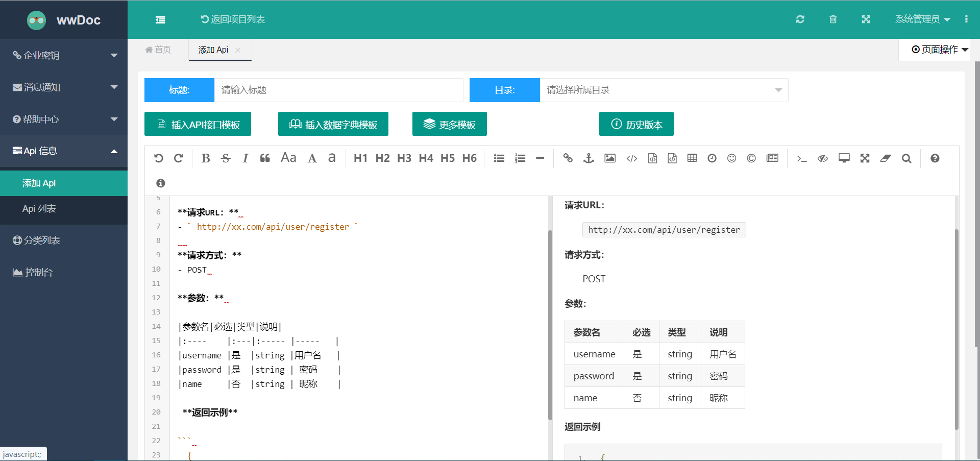
Task: Expand 帮助中心 sidebar menu
Action: pyautogui.click(x=64, y=119)
